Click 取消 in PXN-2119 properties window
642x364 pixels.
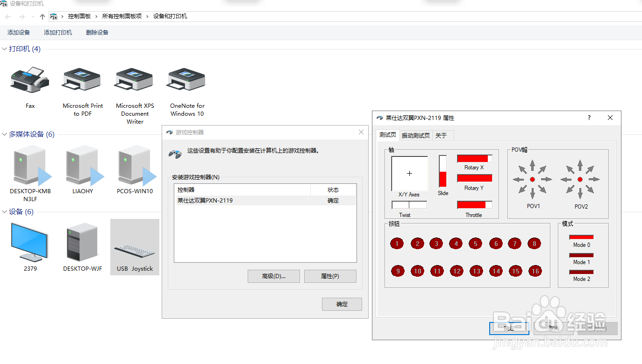pos(554,328)
